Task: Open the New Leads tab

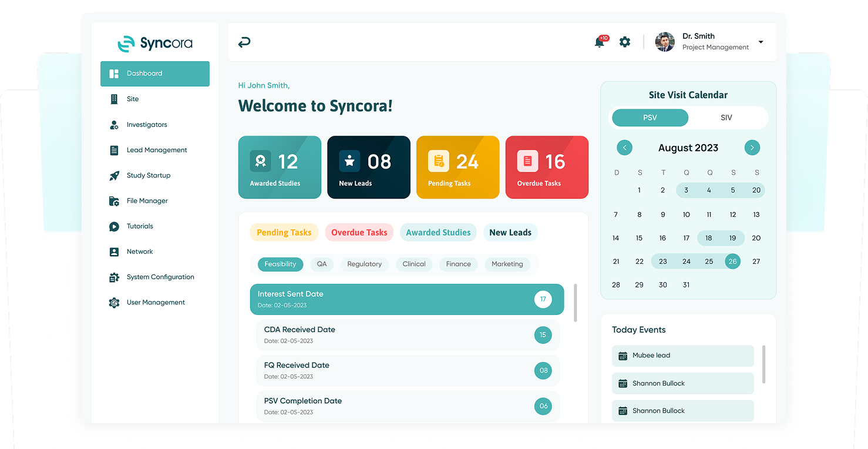Action: coord(510,233)
